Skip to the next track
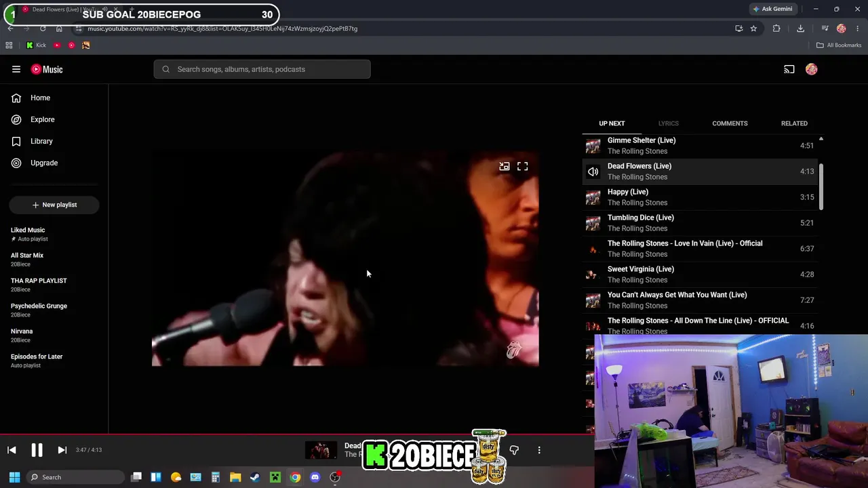The width and height of the screenshot is (868, 488). point(62,450)
